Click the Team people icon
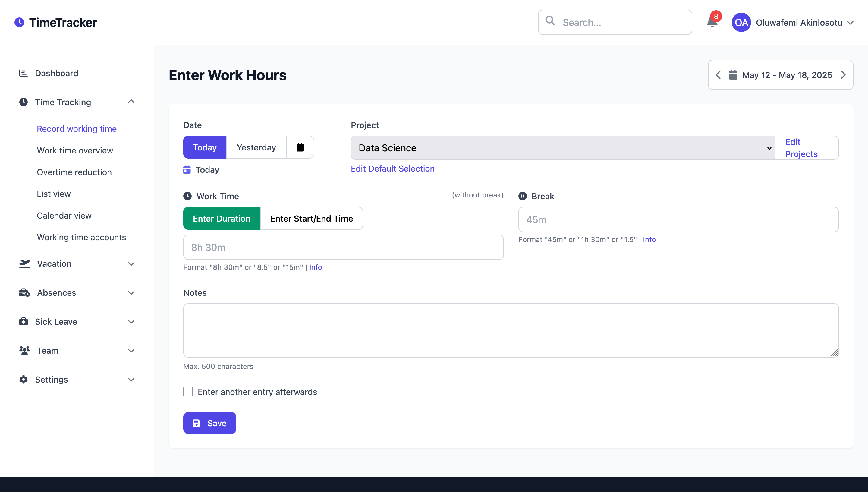Screen dimensions: 868x492 (x=24, y=350)
